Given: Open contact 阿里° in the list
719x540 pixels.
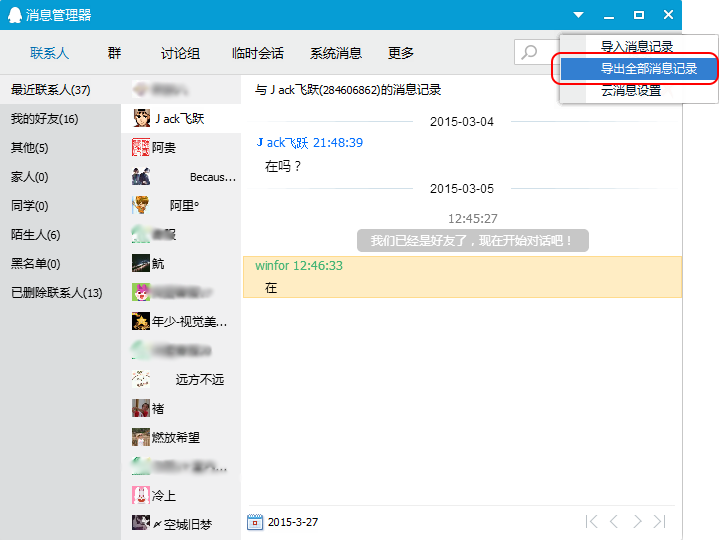Looking at the screenshot, I should coord(181,205).
